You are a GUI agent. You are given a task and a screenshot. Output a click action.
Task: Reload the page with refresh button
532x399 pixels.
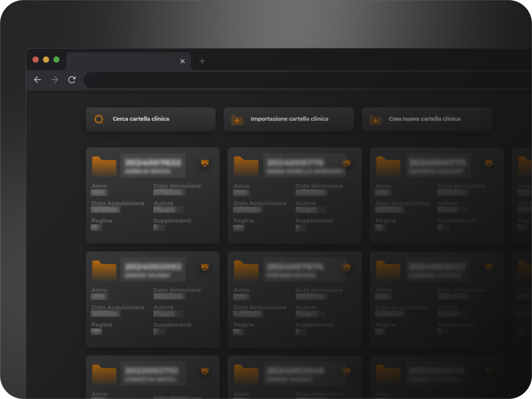[x=72, y=80]
